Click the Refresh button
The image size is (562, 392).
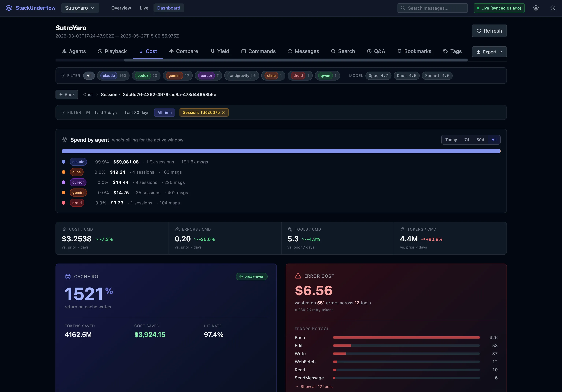pos(489,31)
